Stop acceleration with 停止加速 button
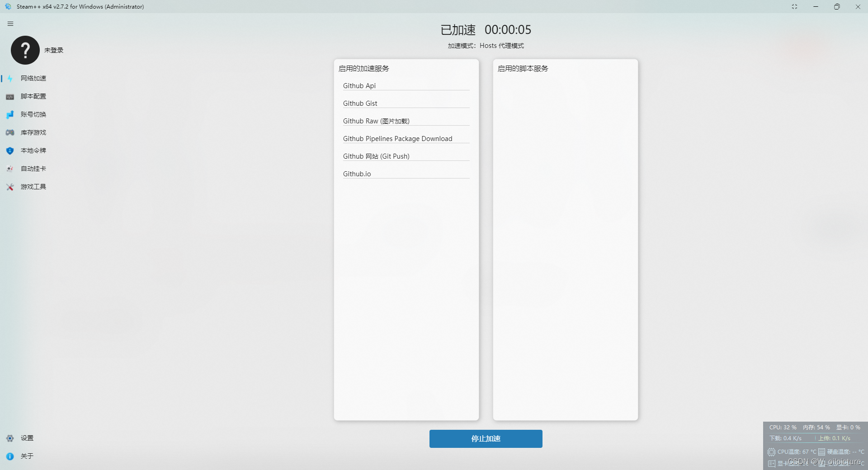 coord(486,439)
